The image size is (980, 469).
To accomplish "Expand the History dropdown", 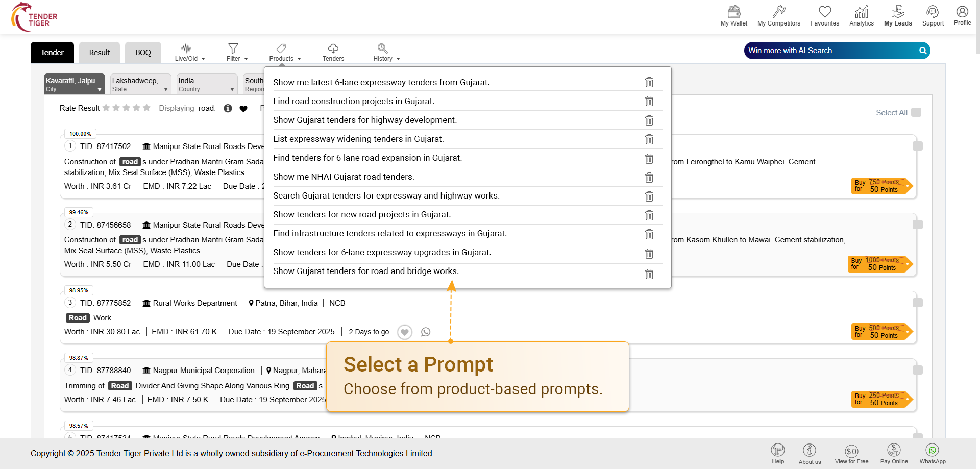I will pos(386,52).
